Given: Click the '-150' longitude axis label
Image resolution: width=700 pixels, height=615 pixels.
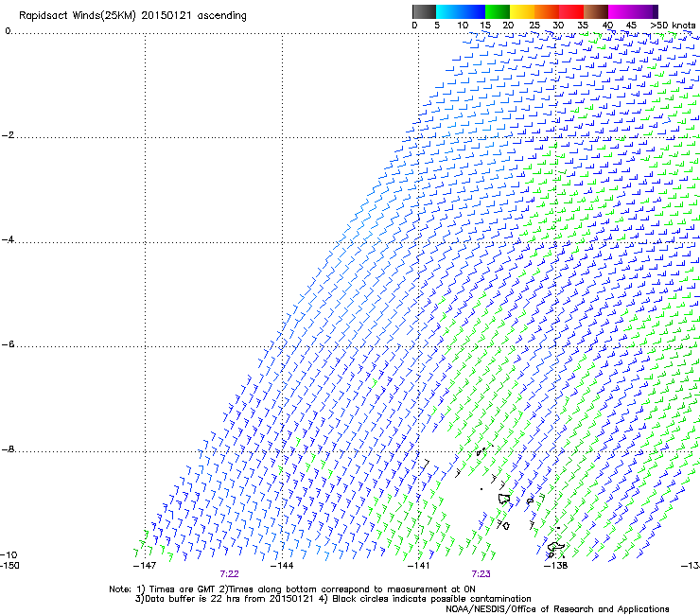Looking at the screenshot, I should click(9, 566).
